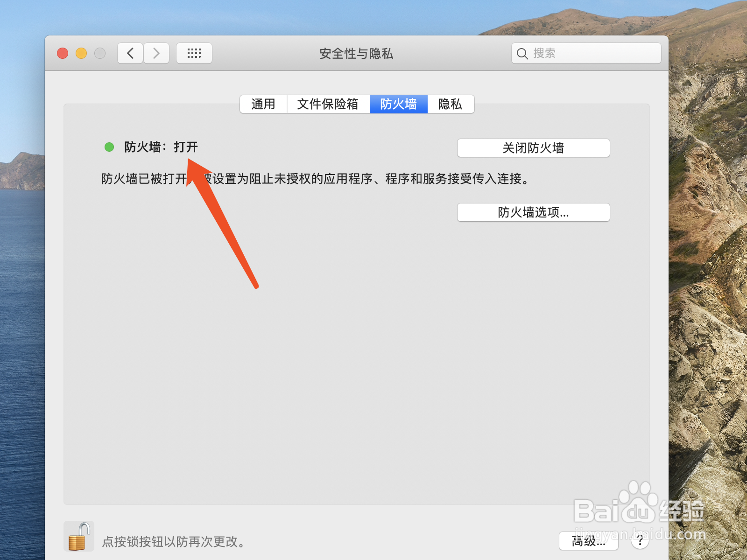
Task: Open help with the question mark button
Action: coord(640,541)
